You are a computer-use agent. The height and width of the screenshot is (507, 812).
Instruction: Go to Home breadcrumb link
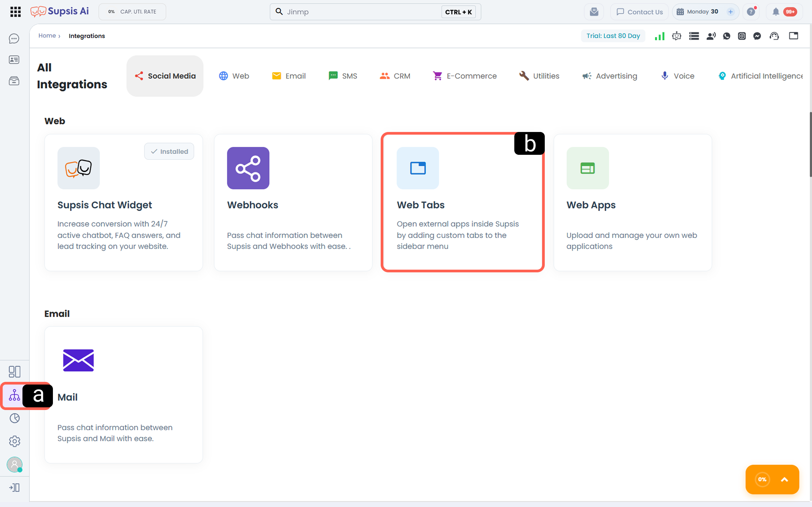(x=47, y=36)
